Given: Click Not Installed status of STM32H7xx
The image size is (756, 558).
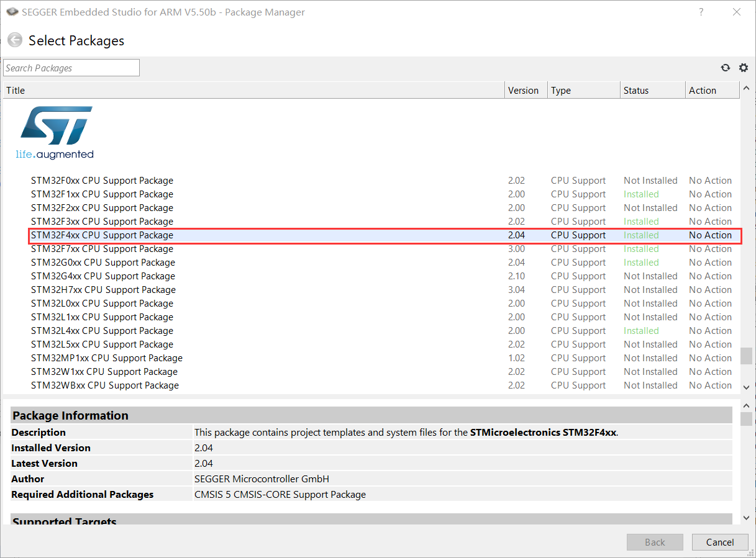Looking at the screenshot, I should pos(650,290).
